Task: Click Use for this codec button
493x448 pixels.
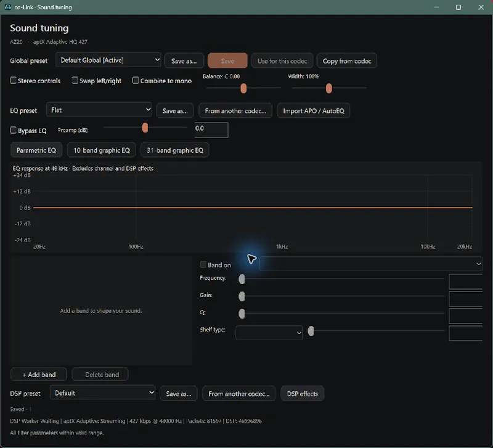Action: pyautogui.click(x=282, y=61)
